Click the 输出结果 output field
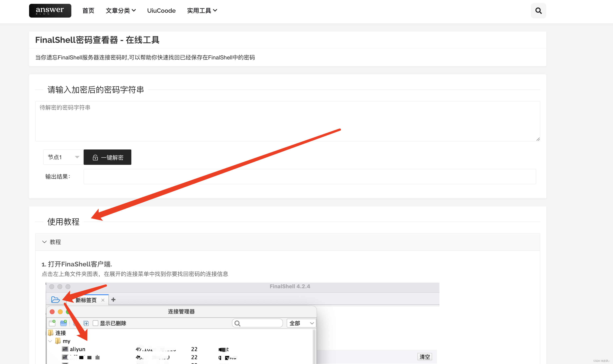Viewport: 613px width, 364px height. point(310,177)
